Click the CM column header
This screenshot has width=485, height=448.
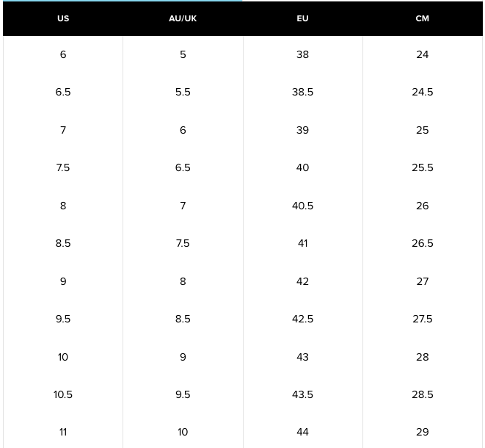422,18
